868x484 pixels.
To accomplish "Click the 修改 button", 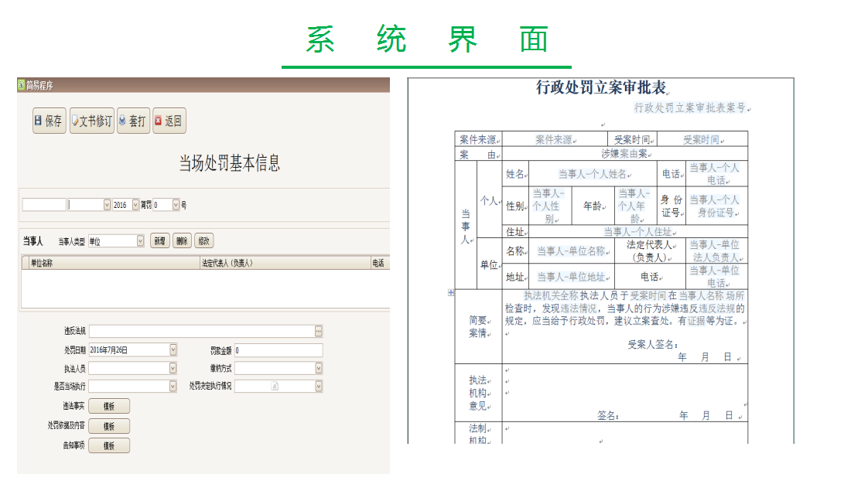I will tap(203, 241).
